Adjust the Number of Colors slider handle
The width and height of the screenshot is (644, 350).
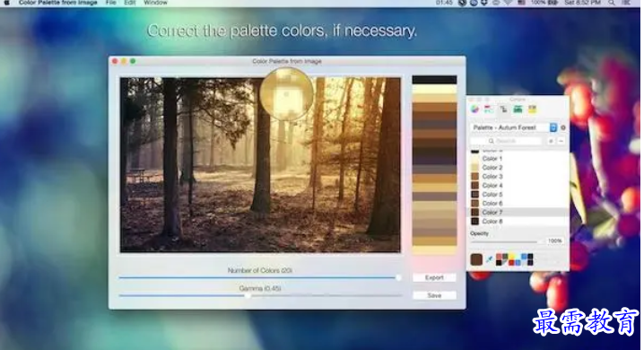coord(398,277)
